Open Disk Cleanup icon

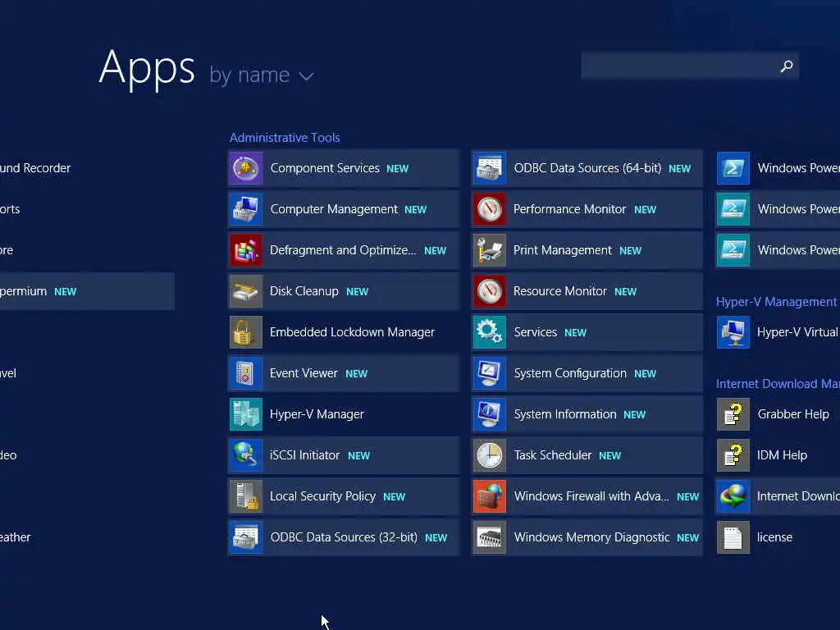point(246,291)
